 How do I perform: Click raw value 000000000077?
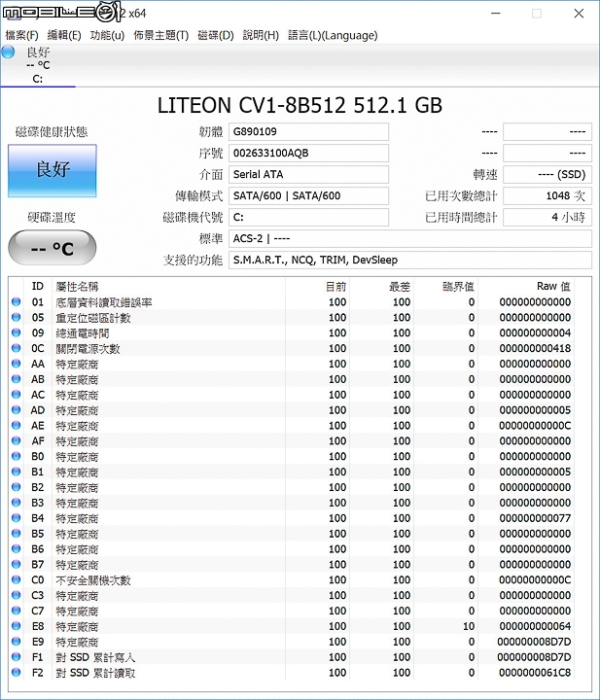(x=535, y=518)
